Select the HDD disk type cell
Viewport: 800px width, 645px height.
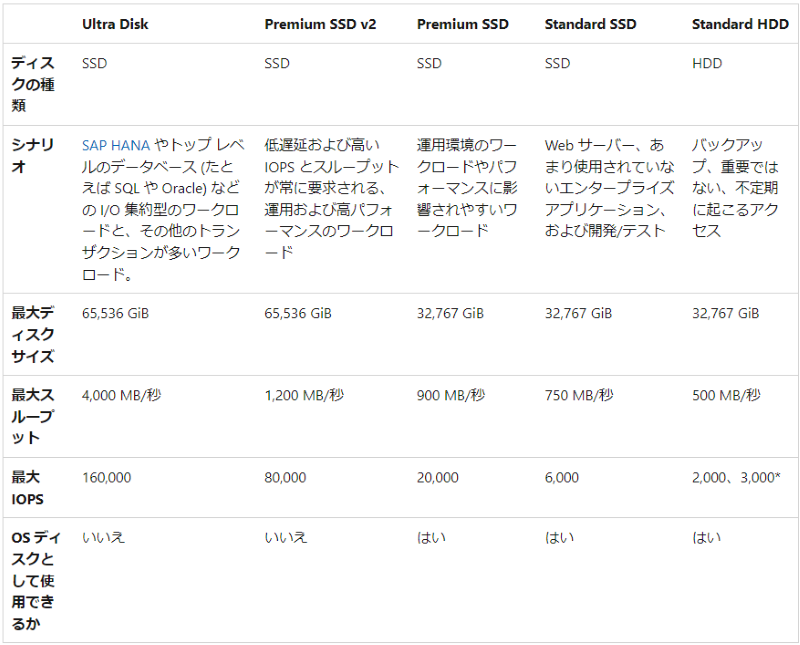pyautogui.click(x=707, y=63)
